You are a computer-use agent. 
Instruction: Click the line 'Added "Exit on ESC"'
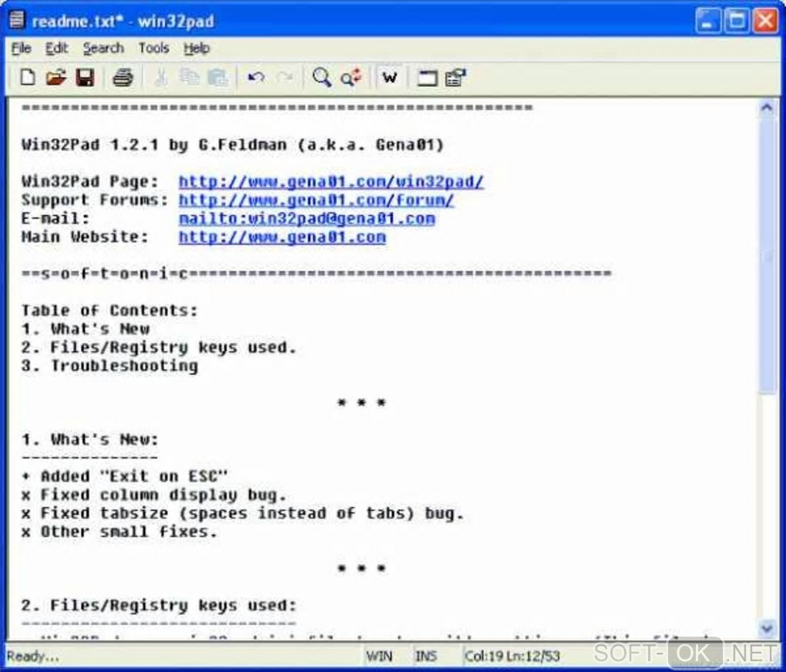pos(125,476)
